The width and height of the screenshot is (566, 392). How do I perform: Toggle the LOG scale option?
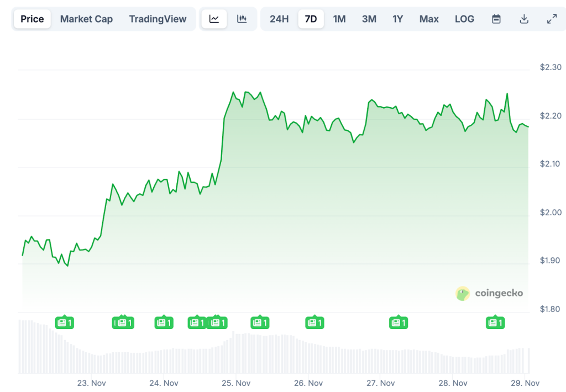click(464, 19)
